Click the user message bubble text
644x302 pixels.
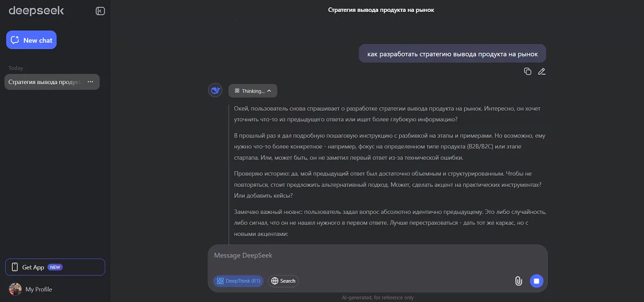pos(452,54)
